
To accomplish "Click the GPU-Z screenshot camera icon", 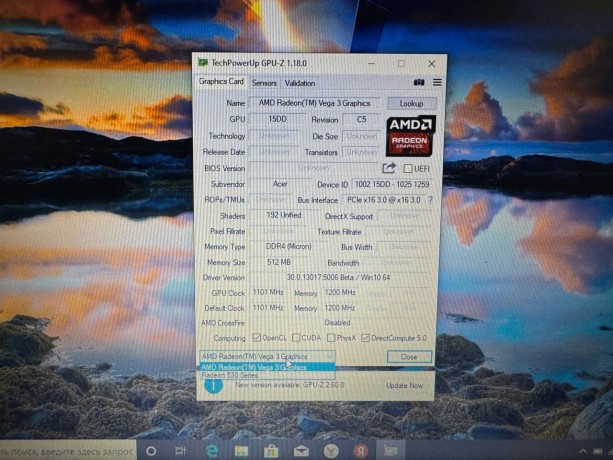I will pos(419,82).
